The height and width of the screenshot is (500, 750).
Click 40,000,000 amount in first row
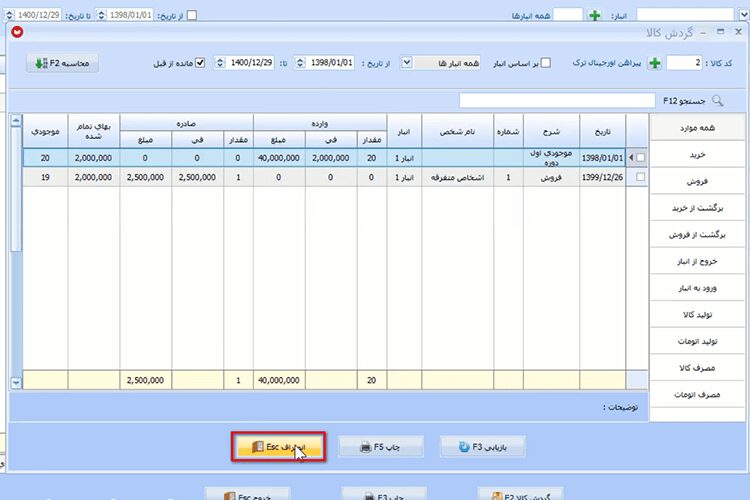pyautogui.click(x=279, y=158)
